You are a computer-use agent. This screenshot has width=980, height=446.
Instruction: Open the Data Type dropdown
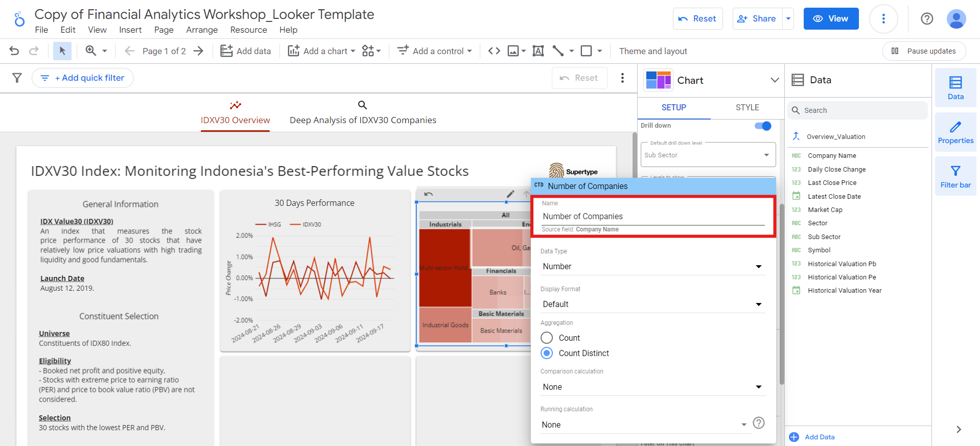pos(652,266)
